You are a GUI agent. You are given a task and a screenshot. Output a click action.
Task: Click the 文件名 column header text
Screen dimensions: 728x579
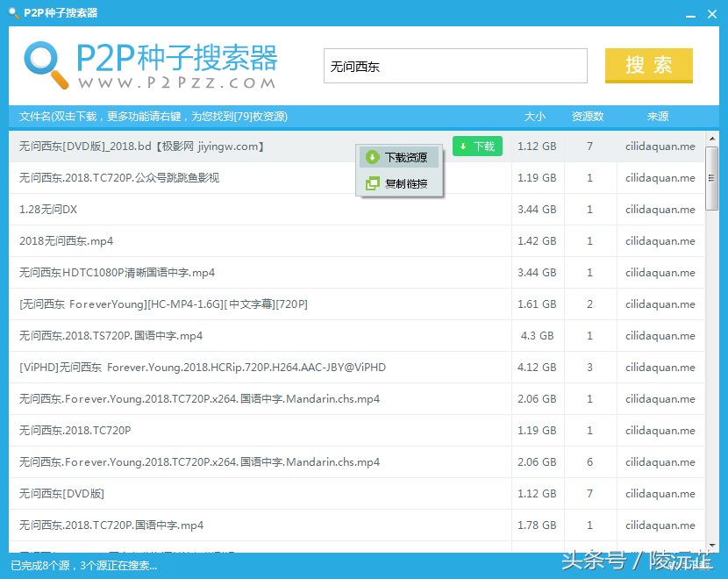click(153, 117)
